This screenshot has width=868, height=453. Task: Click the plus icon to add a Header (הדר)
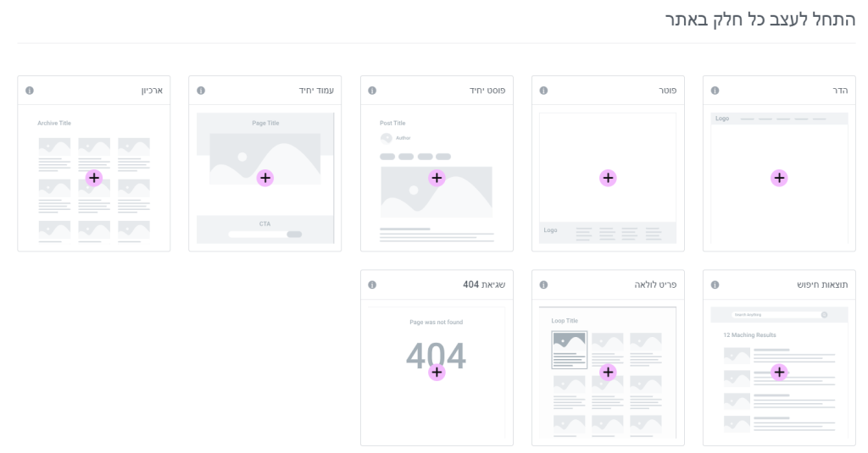[x=779, y=178]
